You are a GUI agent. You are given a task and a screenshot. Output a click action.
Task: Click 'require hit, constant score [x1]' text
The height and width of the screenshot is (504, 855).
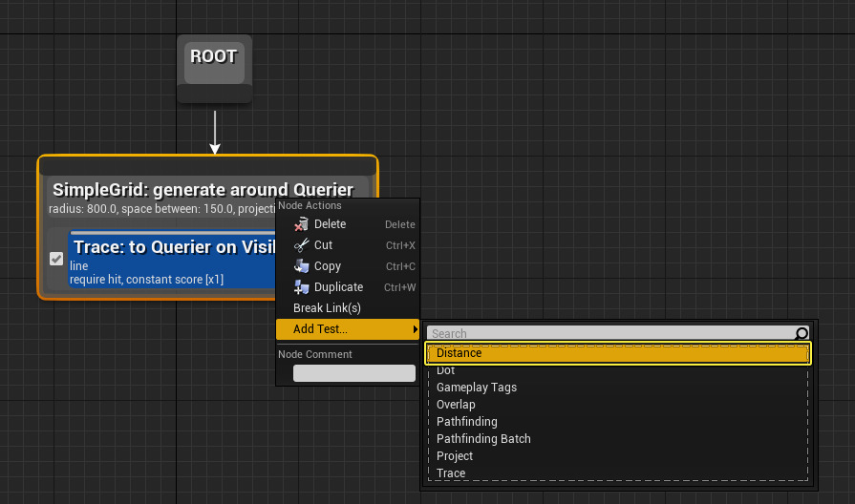pos(147,280)
